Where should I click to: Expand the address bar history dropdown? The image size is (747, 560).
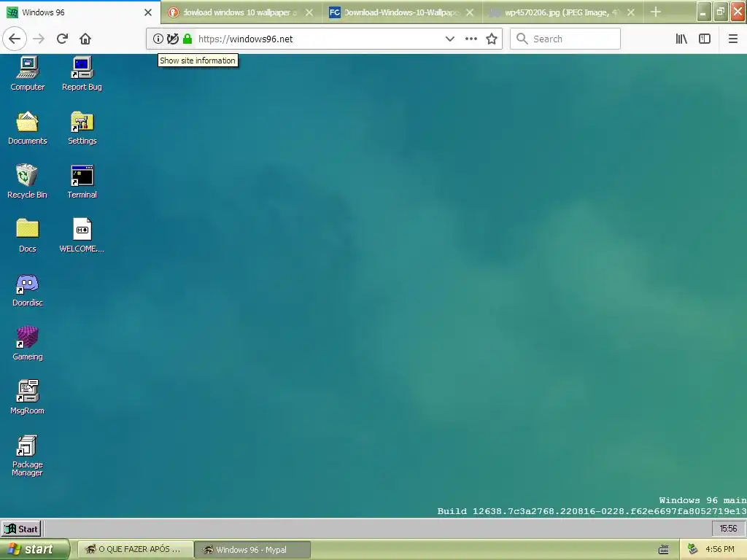pos(449,39)
